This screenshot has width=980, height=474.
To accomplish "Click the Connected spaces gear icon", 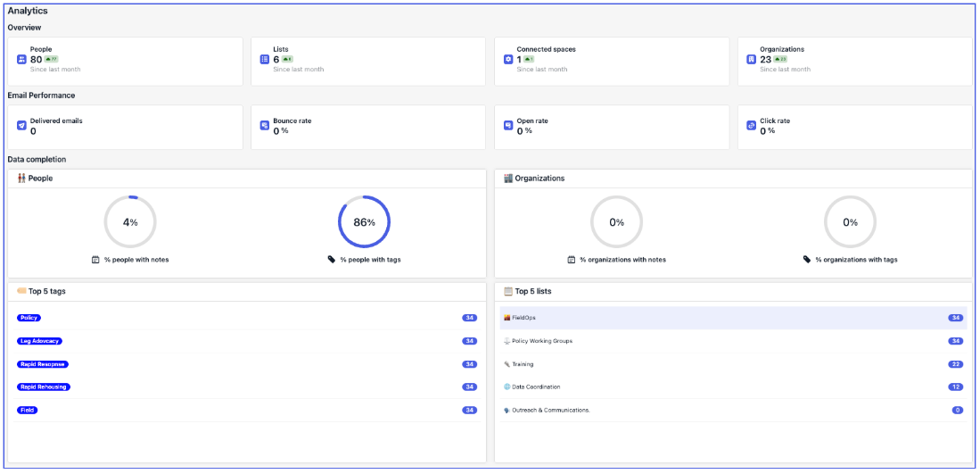I will pyautogui.click(x=508, y=60).
